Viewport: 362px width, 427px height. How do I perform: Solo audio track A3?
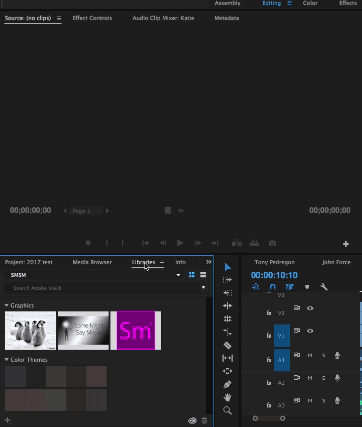323,401
